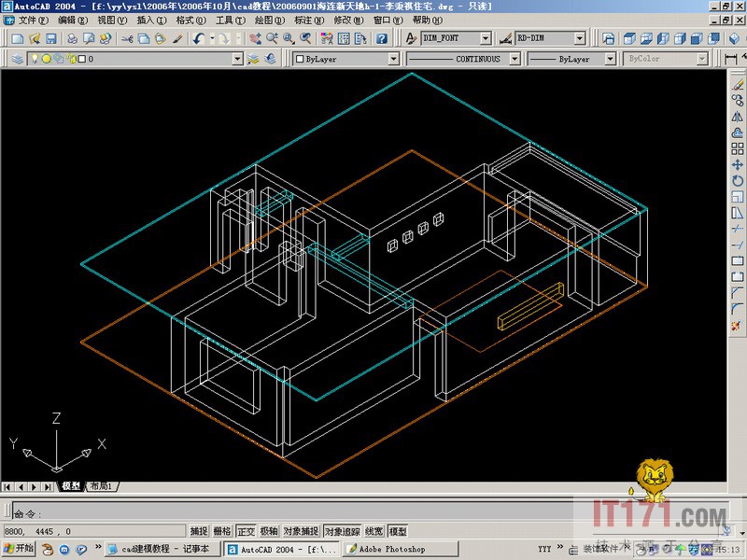This screenshot has width=747, height=560.
Task: Toggle the 对象捕捉 (Object Snap) status button
Action: coord(302,531)
